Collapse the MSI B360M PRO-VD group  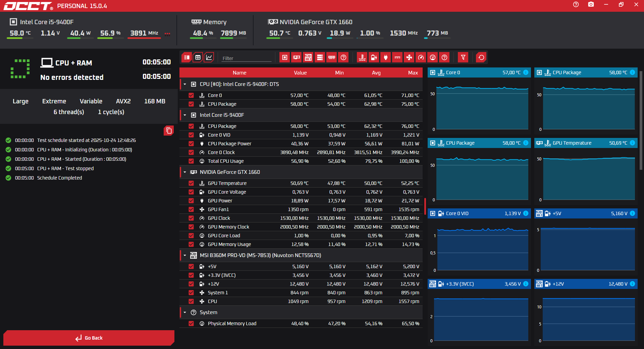point(185,255)
